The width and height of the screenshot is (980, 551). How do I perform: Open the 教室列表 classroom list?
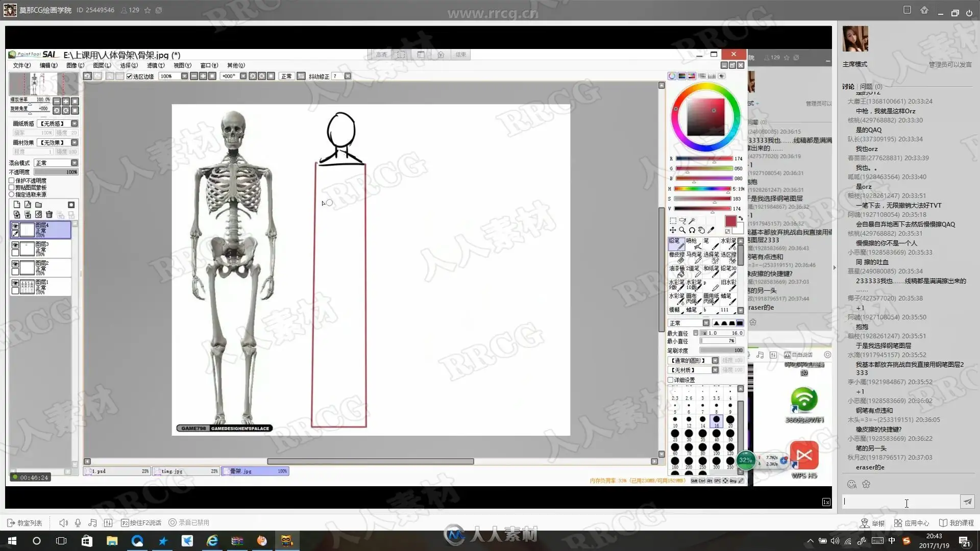click(24, 523)
